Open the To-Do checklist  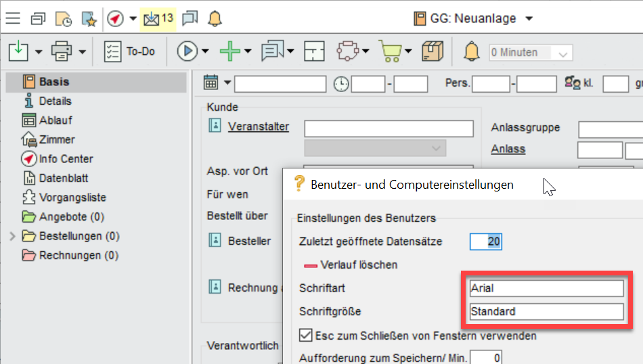tap(129, 51)
